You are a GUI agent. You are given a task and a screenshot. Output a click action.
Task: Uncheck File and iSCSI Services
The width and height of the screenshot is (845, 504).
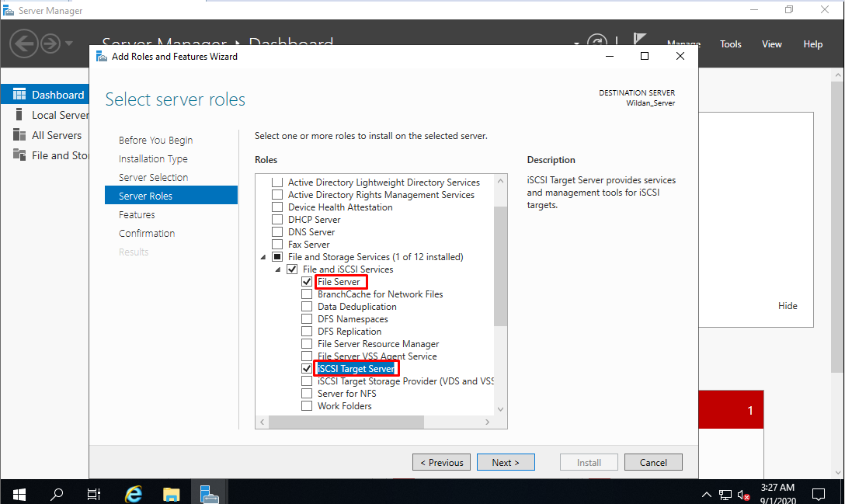[292, 269]
